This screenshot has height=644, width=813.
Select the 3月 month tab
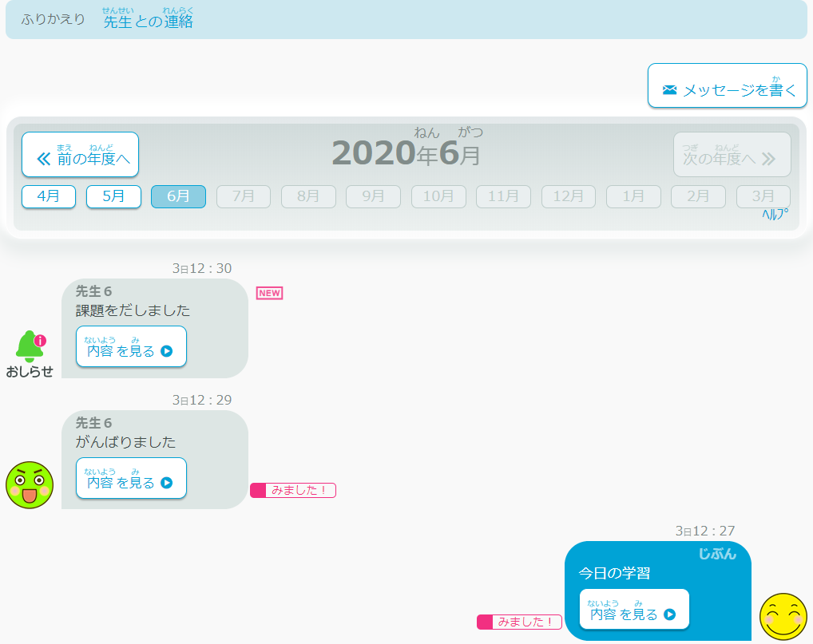tap(763, 196)
